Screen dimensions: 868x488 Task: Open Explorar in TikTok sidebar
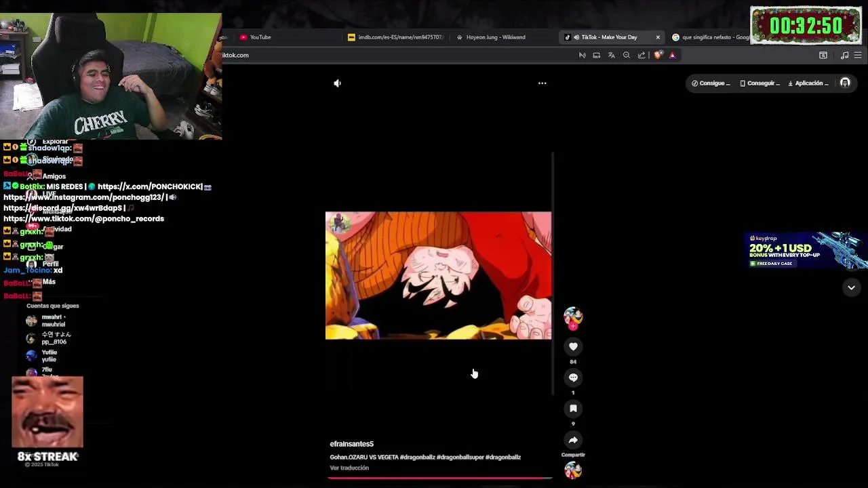pos(55,142)
